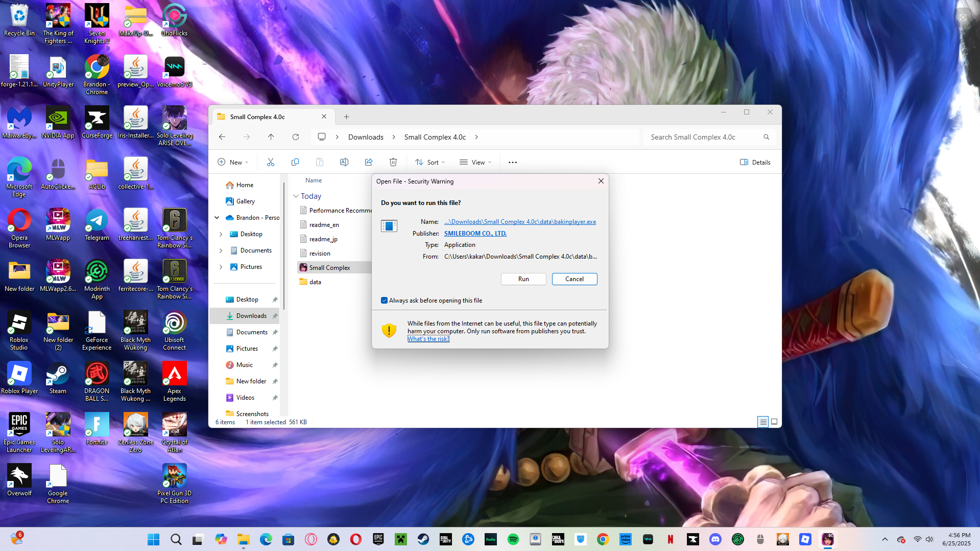Show hidden system tray icons chevron
The width and height of the screenshot is (980, 551).
(885, 539)
